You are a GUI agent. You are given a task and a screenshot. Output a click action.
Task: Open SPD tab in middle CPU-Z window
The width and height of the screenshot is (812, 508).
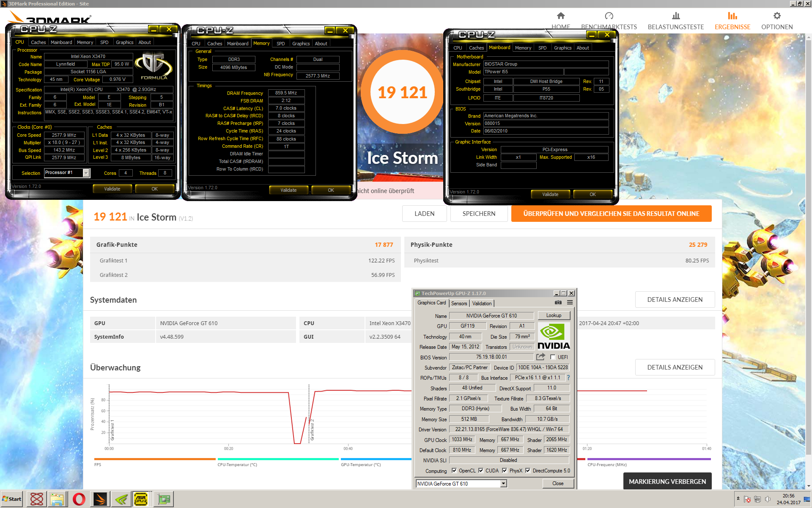tap(280, 44)
